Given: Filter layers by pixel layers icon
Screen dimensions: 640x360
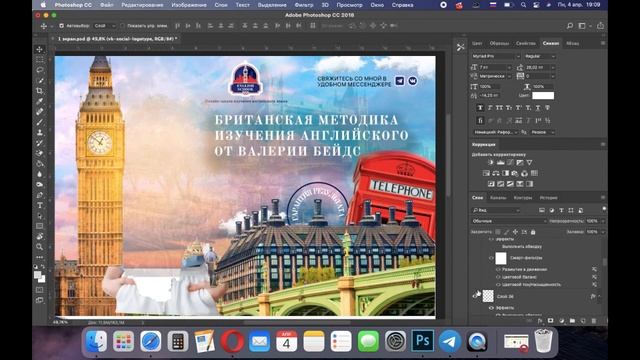Looking at the screenshot, I should [542, 210].
